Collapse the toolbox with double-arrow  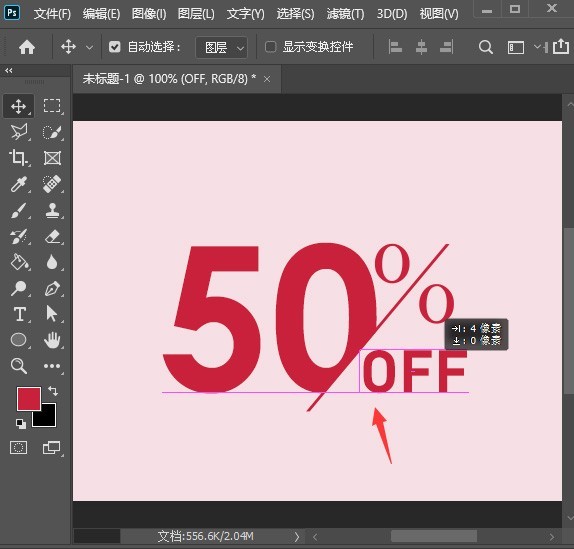(9, 71)
